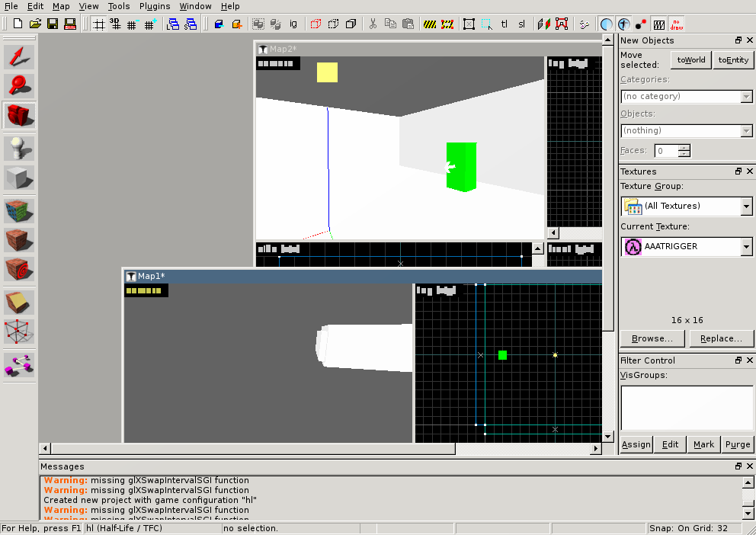Screen dimensions: 756x535
Task: Expand the Categories dropdown
Action: [x=746, y=97]
